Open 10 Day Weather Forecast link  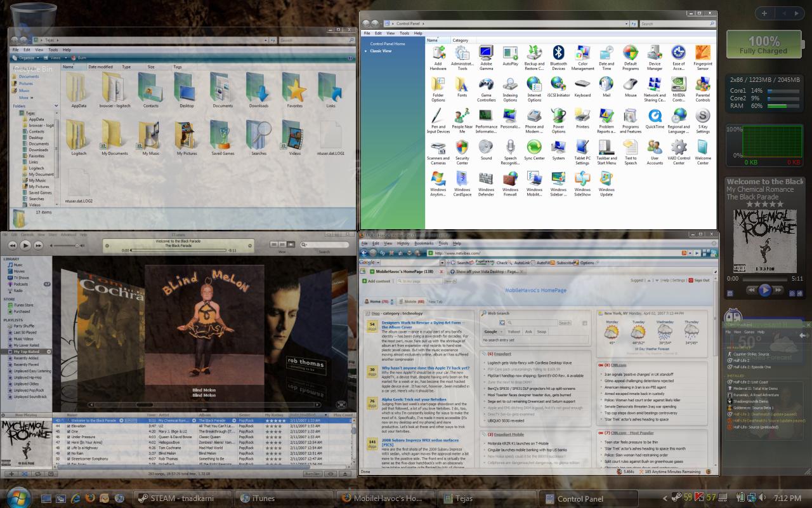(x=652, y=349)
